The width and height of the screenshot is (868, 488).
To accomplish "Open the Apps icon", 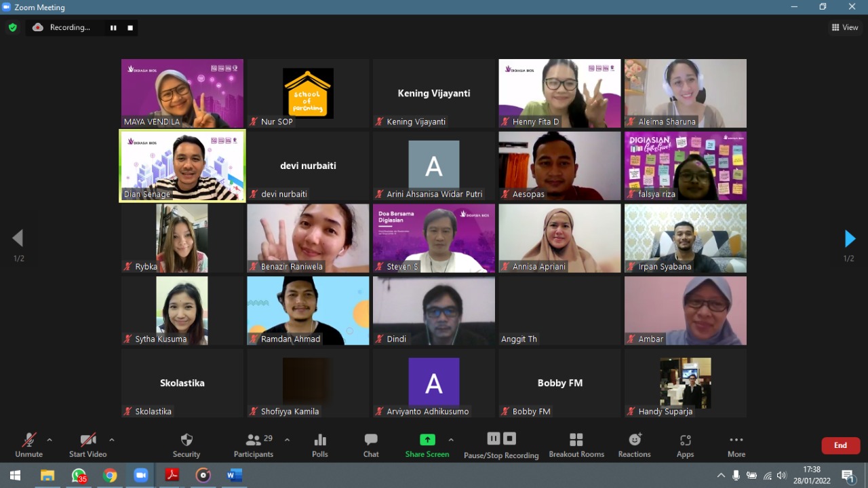I will pyautogui.click(x=685, y=445).
